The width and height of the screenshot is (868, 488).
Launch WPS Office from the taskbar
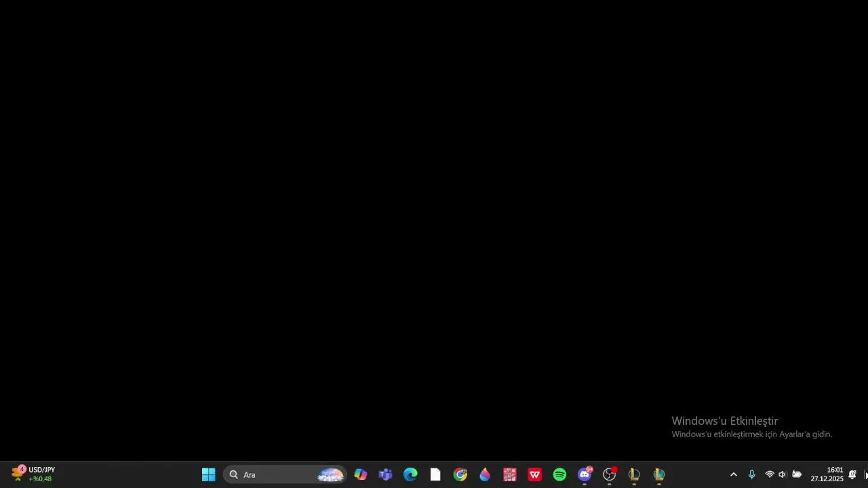click(535, 474)
